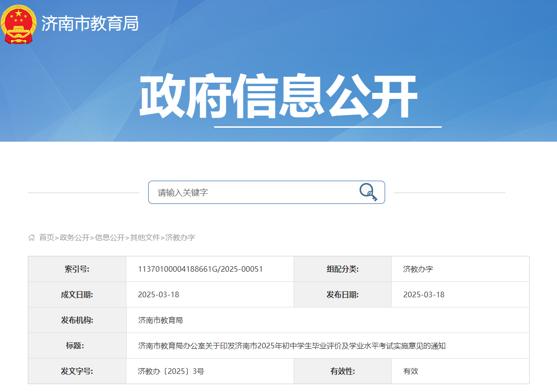Open 首页 breadcrumb link
Viewport: 557px width, 392px height.
46,237
